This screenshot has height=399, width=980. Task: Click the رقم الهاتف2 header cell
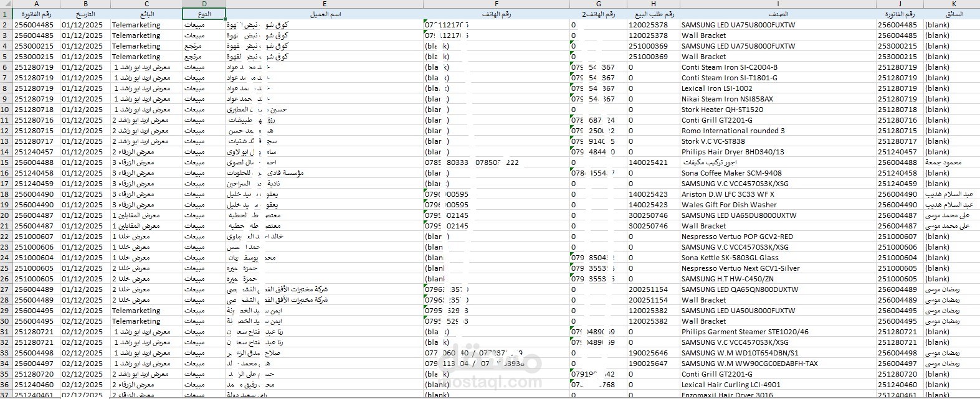[598, 14]
